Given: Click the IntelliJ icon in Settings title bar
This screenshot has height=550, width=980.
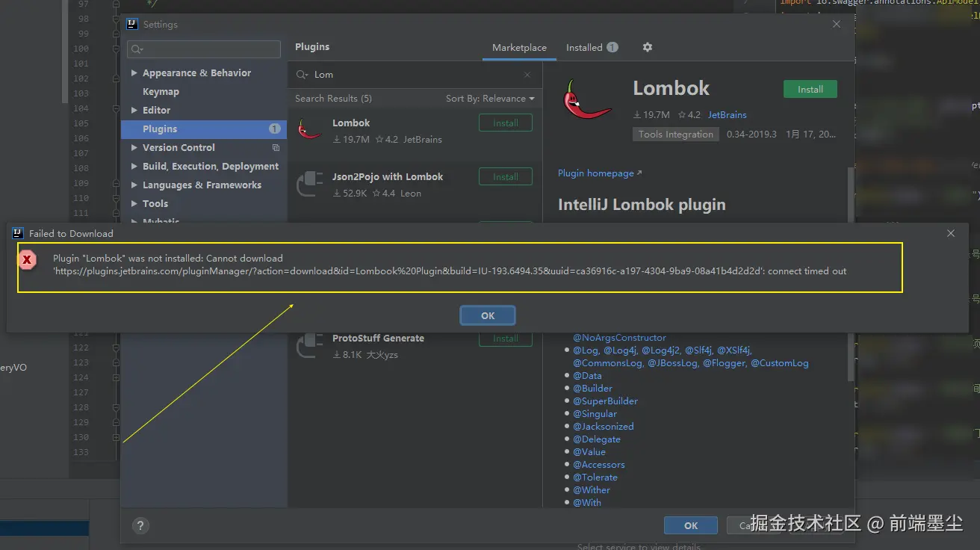Looking at the screenshot, I should click(x=132, y=24).
